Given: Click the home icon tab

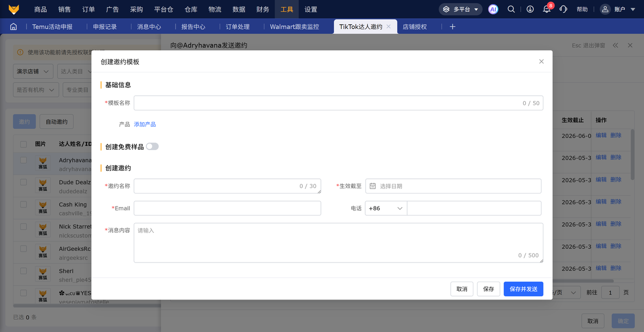Looking at the screenshot, I should [x=14, y=27].
